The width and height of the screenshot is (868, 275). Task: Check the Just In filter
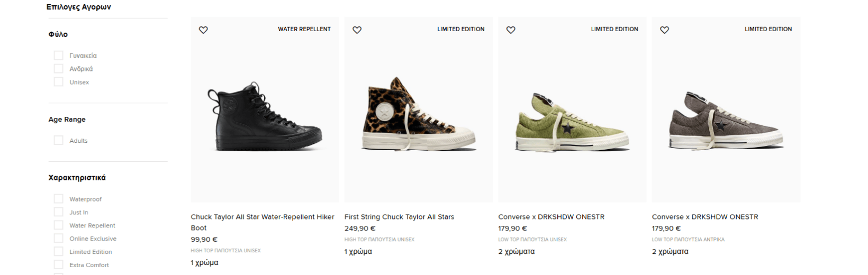tap(59, 212)
